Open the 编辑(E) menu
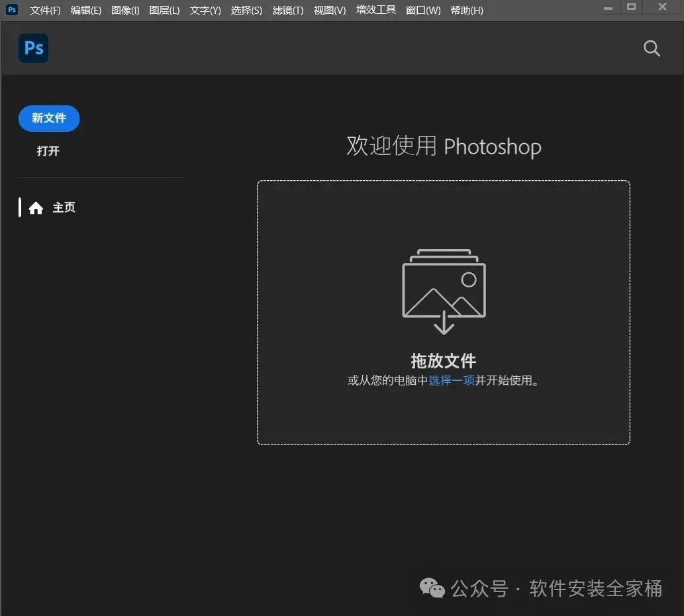 [86, 10]
